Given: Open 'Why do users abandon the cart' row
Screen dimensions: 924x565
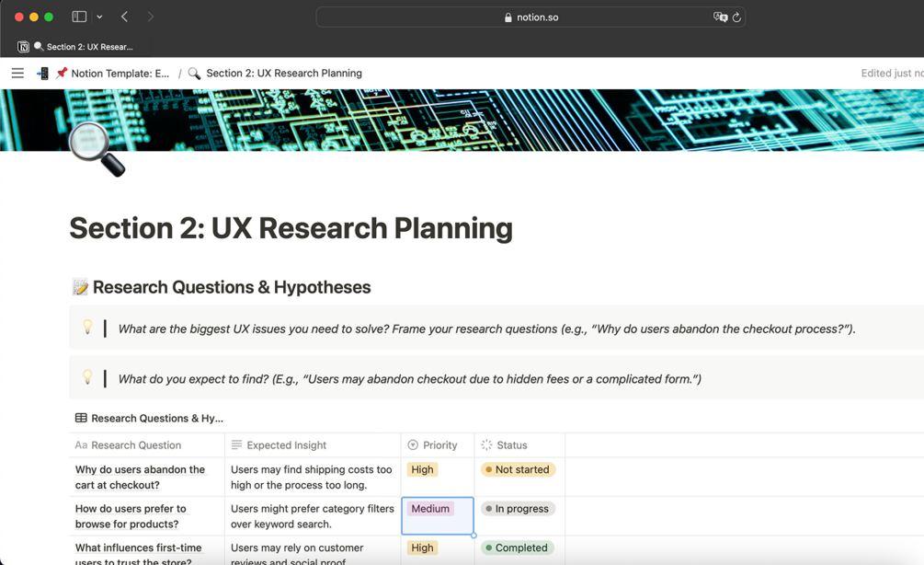Looking at the screenshot, I should tap(141, 478).
